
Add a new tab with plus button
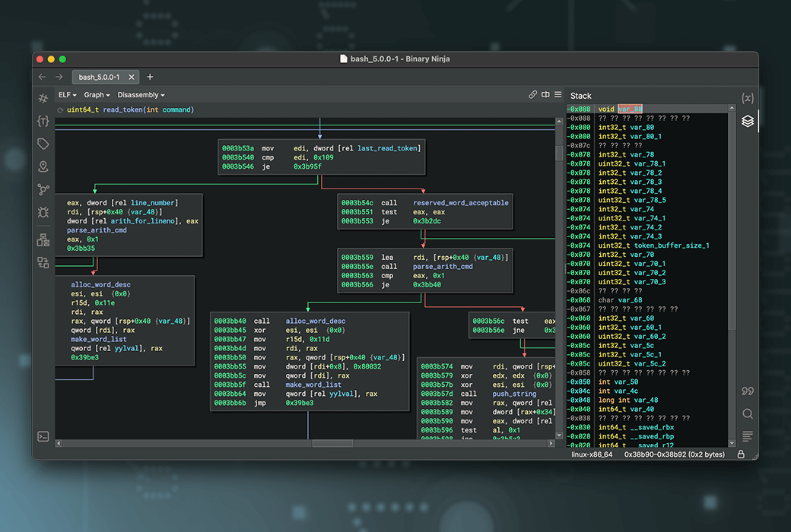(150, 77)
